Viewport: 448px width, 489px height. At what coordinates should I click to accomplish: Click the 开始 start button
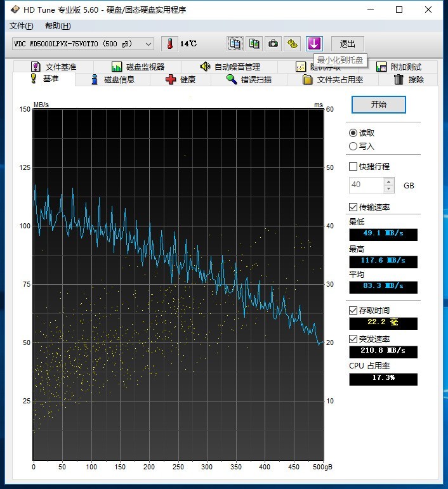tap(378, 105)
